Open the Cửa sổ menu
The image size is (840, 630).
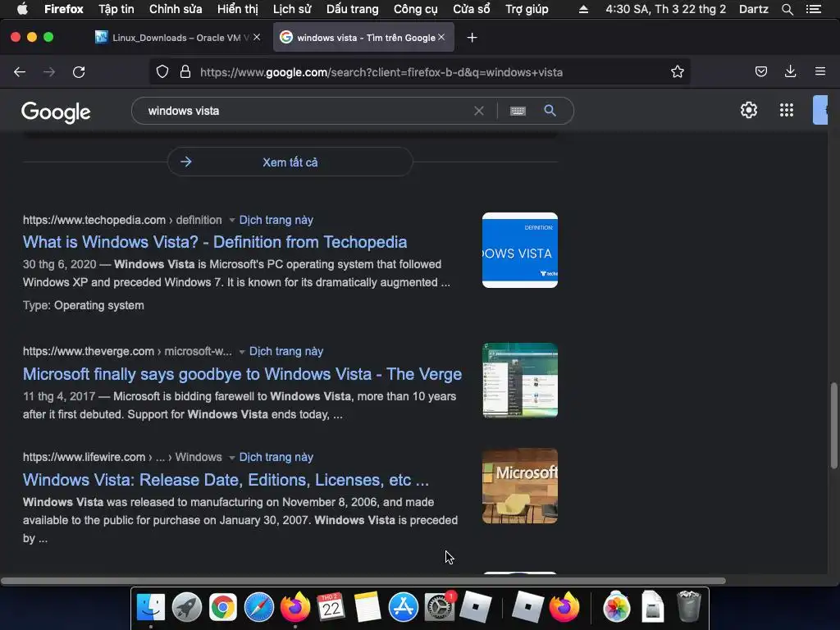pyautogui.click(x=472, y=9)
